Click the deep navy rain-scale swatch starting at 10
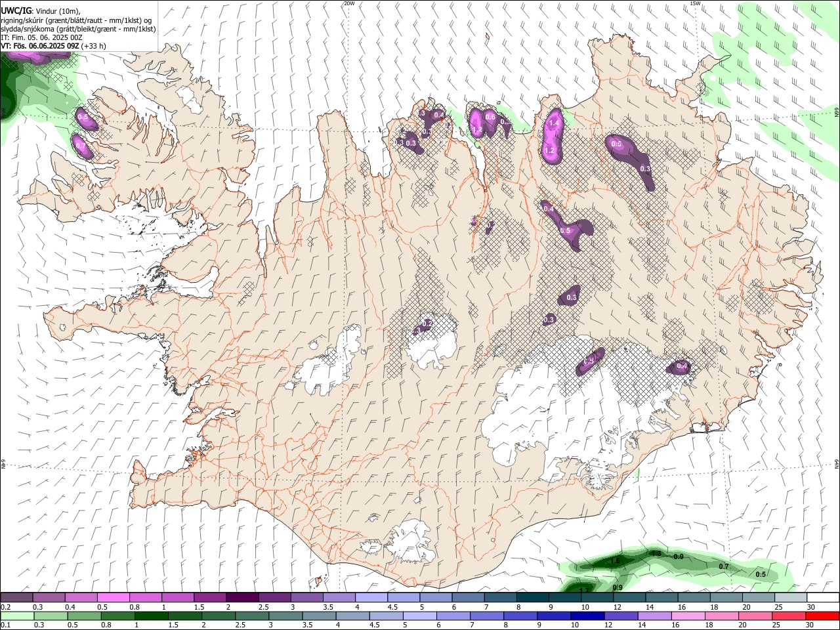This screenshot has height=630, width=840. (587, 616)
